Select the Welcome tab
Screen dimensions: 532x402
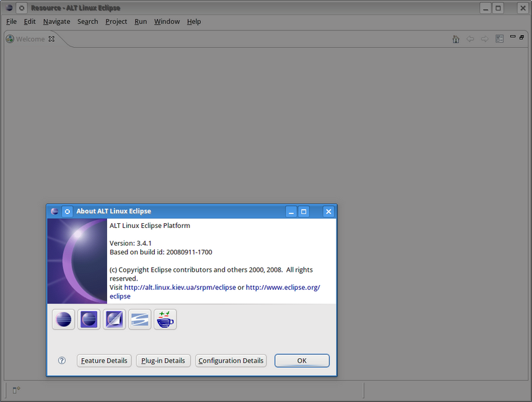click(x=30, y=39)
